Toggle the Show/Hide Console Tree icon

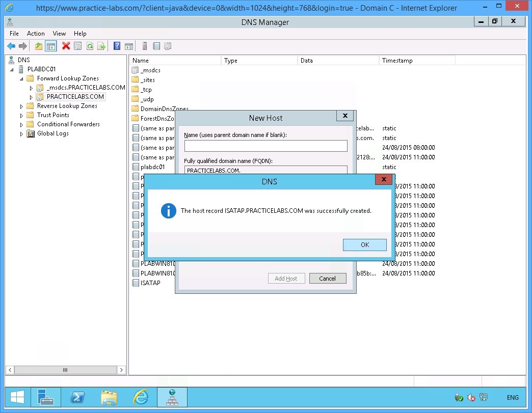click(x=51, y=46)
